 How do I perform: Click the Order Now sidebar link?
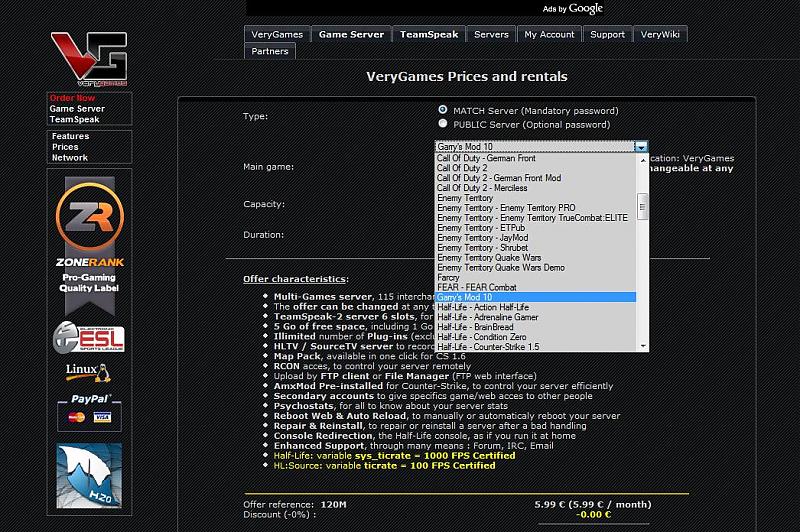click(73, 98)
